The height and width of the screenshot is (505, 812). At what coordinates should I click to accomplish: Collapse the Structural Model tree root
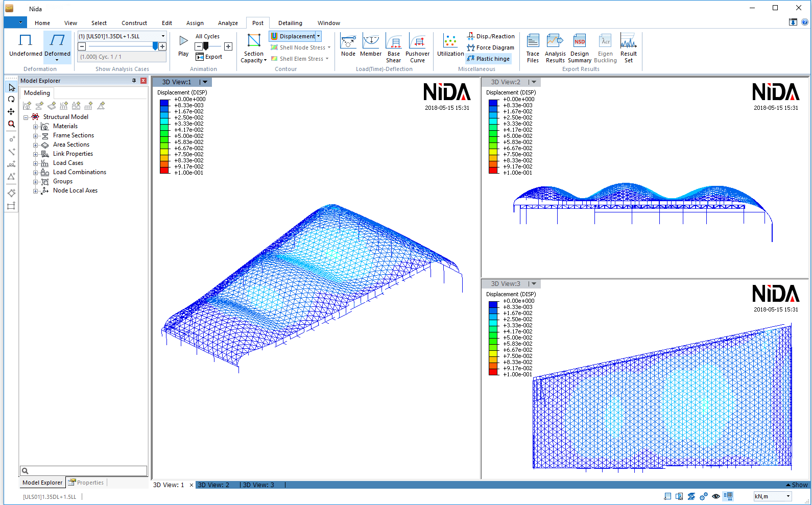[x=26, y=117]
